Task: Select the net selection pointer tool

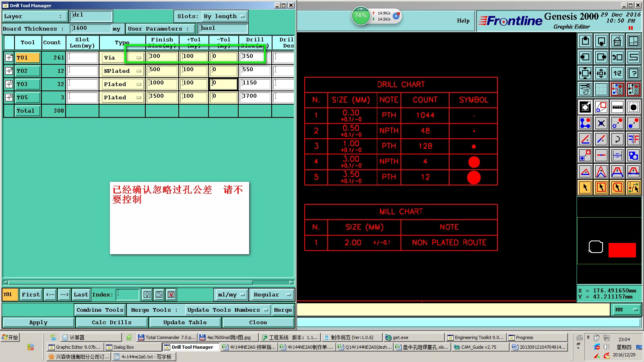Action: 634,187
